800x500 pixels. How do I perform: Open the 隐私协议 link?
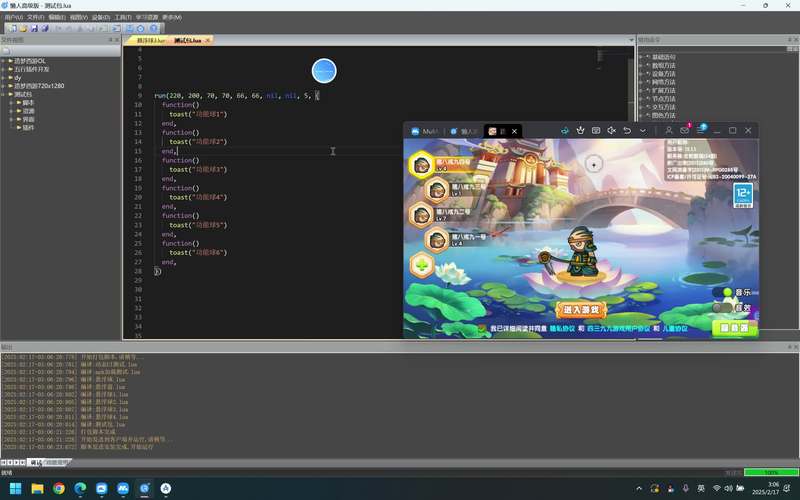[562, 329]
